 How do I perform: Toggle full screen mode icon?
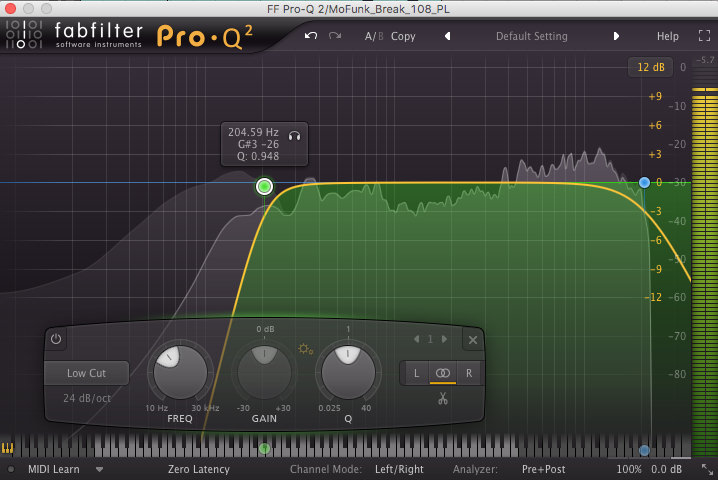(x=704, y=36)
